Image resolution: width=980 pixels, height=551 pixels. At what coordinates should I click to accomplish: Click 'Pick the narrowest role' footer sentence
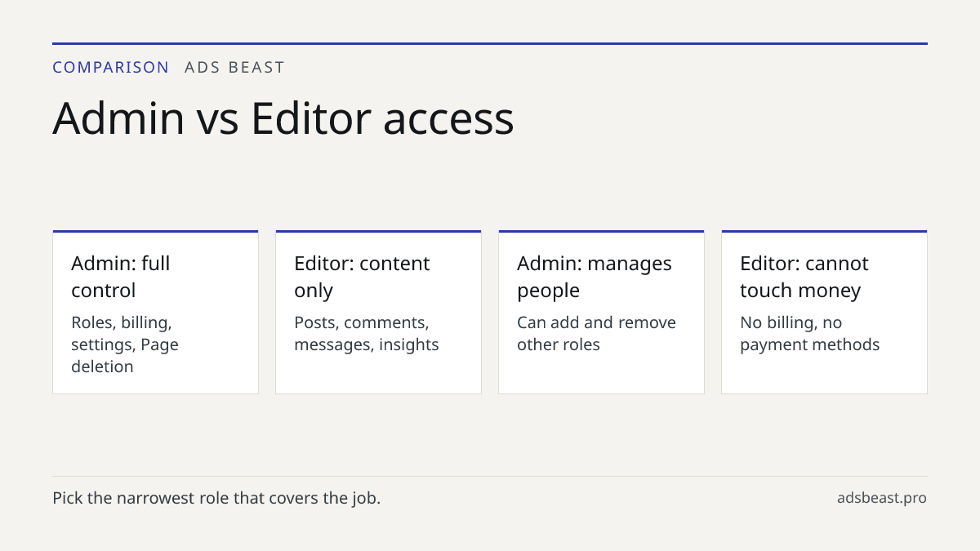216,498
